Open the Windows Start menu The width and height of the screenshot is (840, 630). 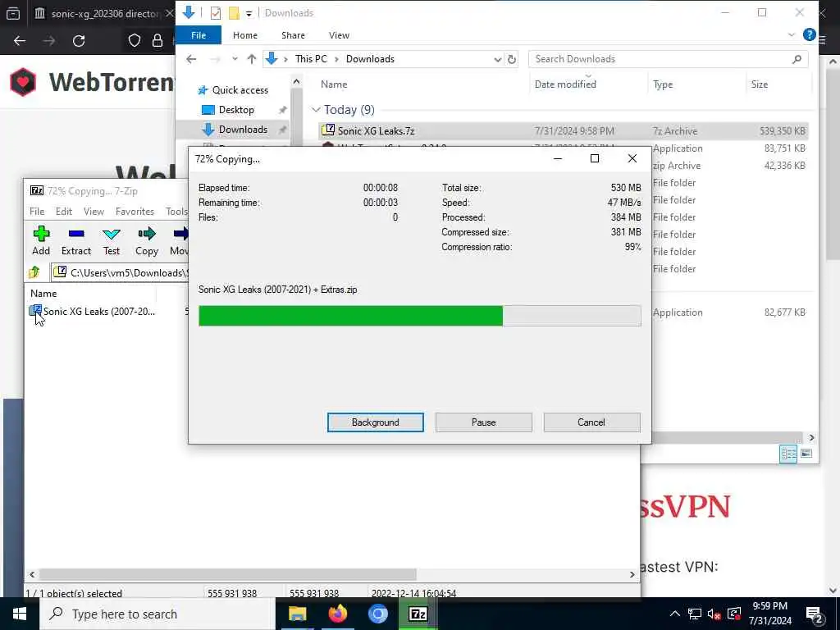[x=20, y=614]
